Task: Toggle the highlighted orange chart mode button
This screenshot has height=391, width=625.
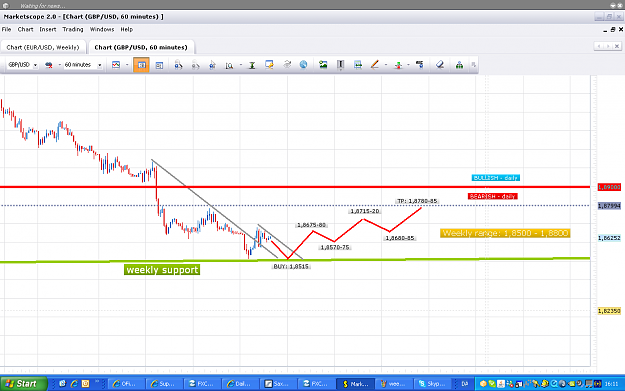Action: 141,65
